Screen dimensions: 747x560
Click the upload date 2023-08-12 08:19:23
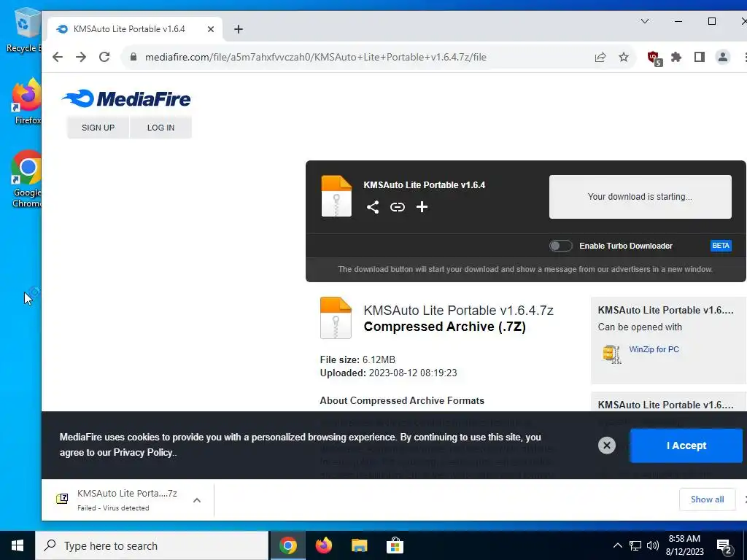tap(413, 373)
